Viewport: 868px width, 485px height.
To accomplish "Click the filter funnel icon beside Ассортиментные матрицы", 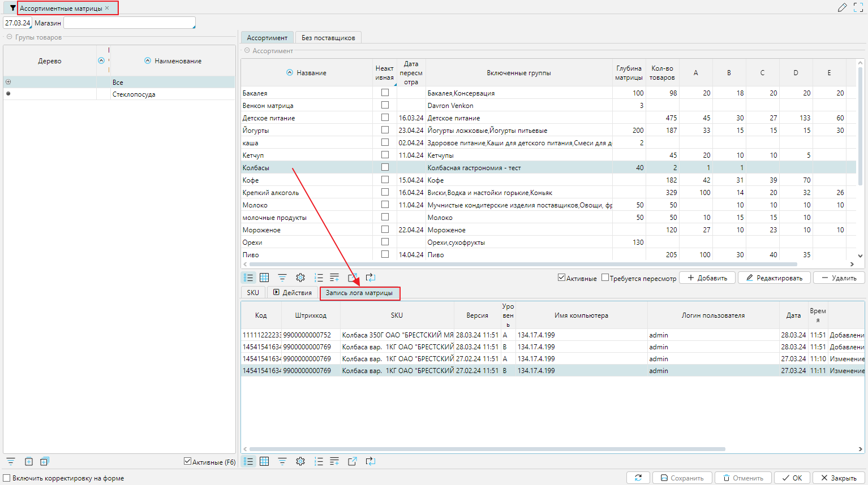I will [x=12, y=8].
